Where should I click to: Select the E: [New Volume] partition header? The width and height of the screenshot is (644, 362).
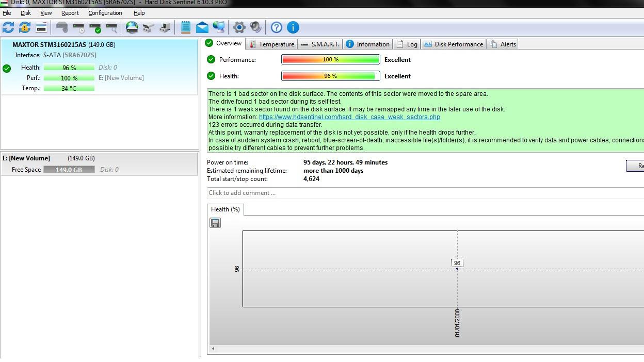click(99, 158)
